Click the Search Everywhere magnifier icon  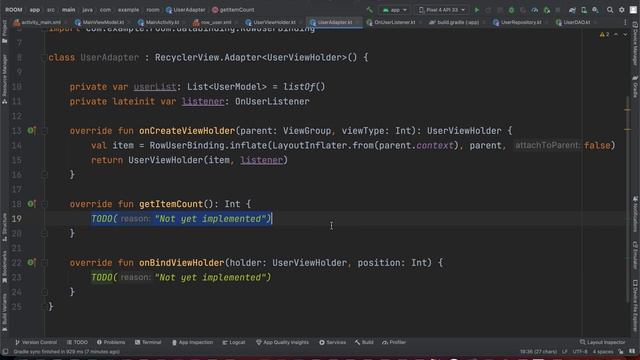tap(610, 10)
